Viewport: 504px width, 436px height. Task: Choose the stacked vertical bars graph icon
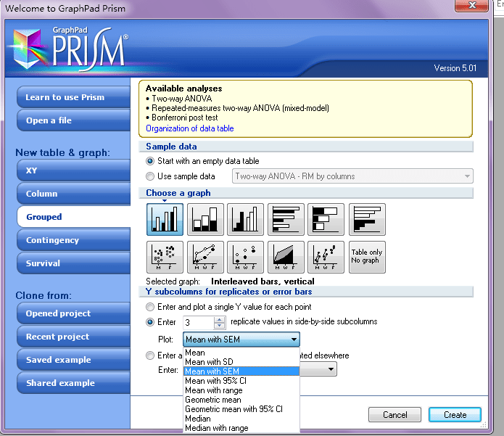[x=205, y=219]
